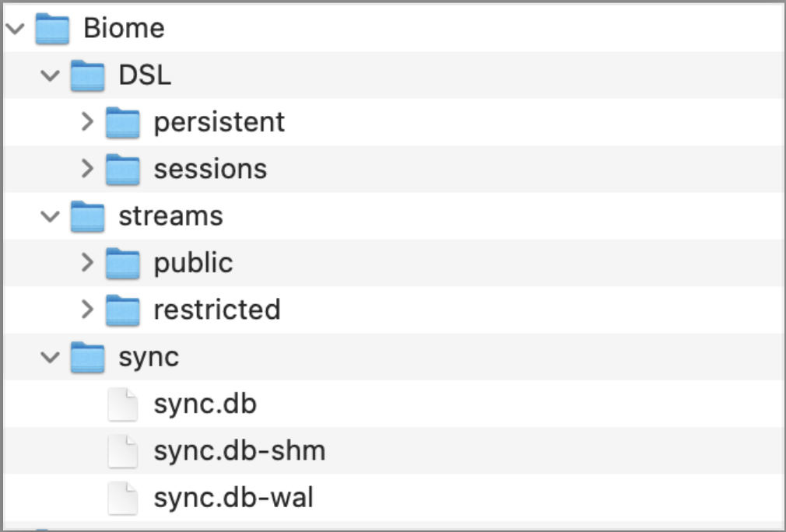Screen dimensions: 786x532
Task: Expand the sessions folder
Action: [x=87, y=169]
